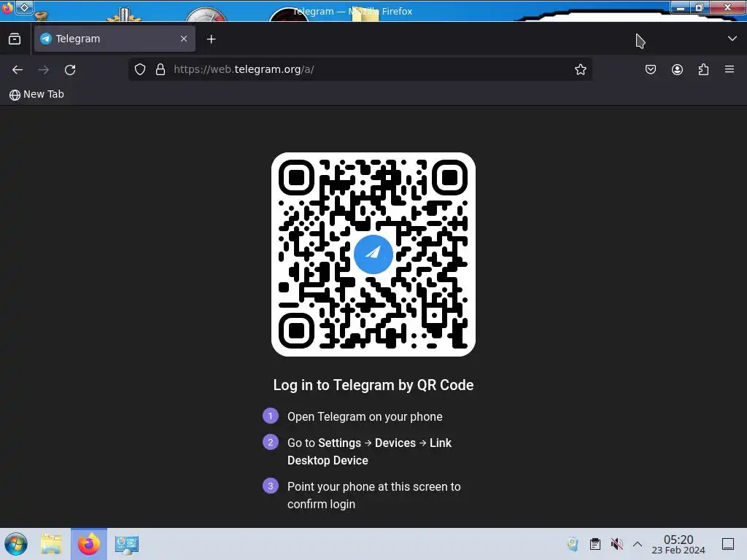This screenshot has width=747, height=560.
Task: Click the taskbar clock 05:20
Action: tap(678, 544)
